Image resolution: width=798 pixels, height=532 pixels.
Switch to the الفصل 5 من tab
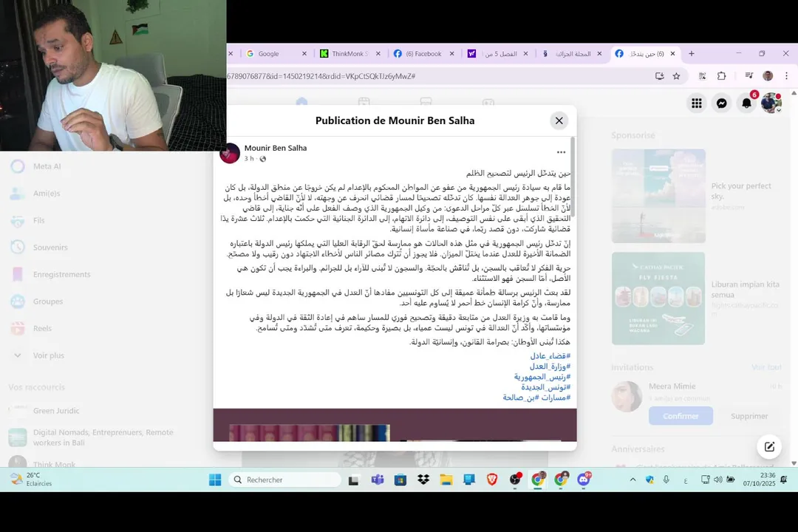[x=498, y=53]
